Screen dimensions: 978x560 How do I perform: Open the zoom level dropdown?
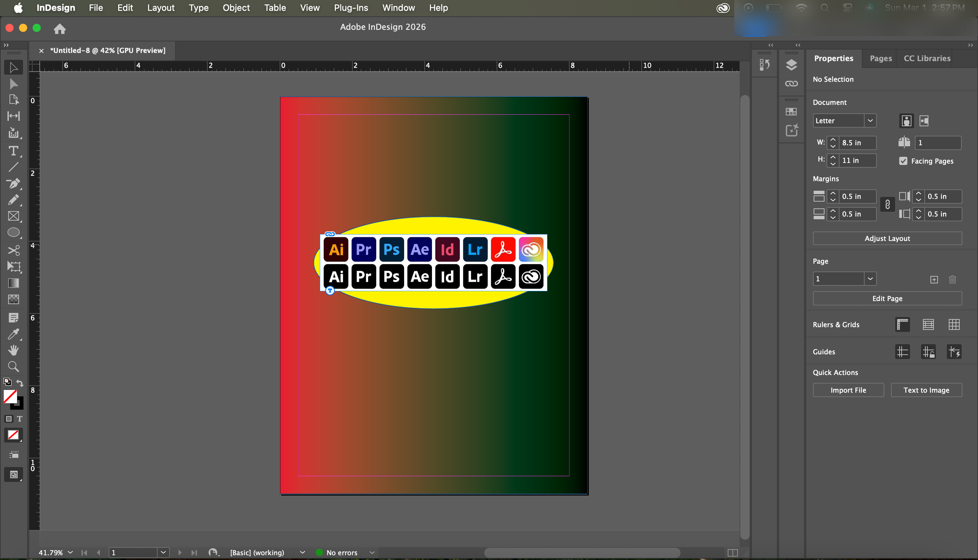coord(70,552)
